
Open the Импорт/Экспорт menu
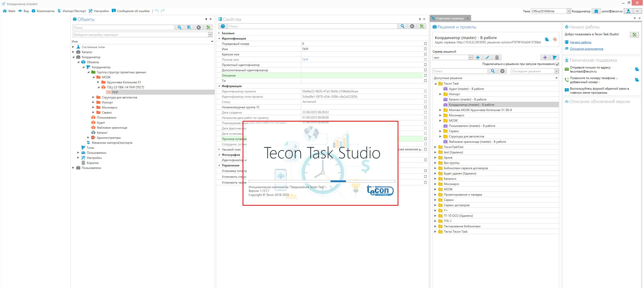tap(72, 11)
